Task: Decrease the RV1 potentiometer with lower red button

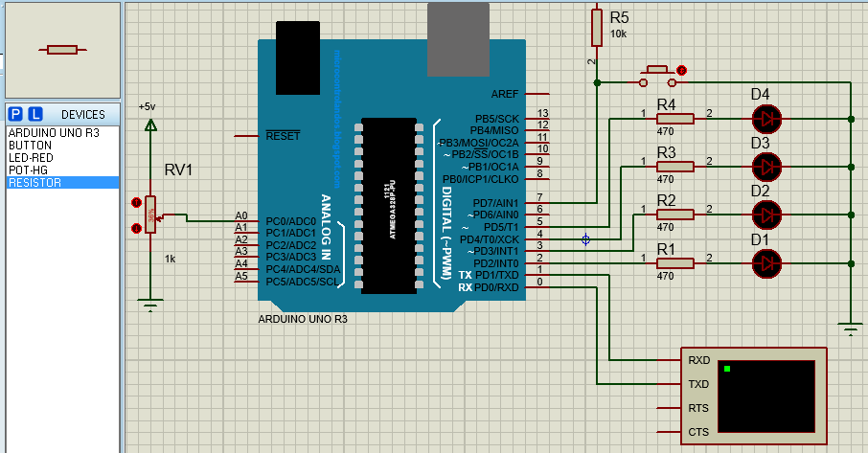Action: [x=136, y=228]
